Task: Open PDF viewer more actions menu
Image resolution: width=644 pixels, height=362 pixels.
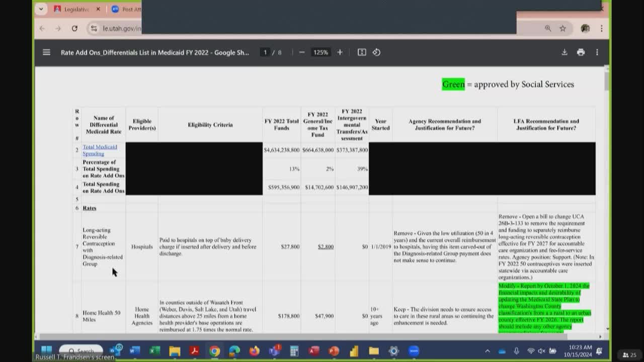Action: (x=597, y=52)
